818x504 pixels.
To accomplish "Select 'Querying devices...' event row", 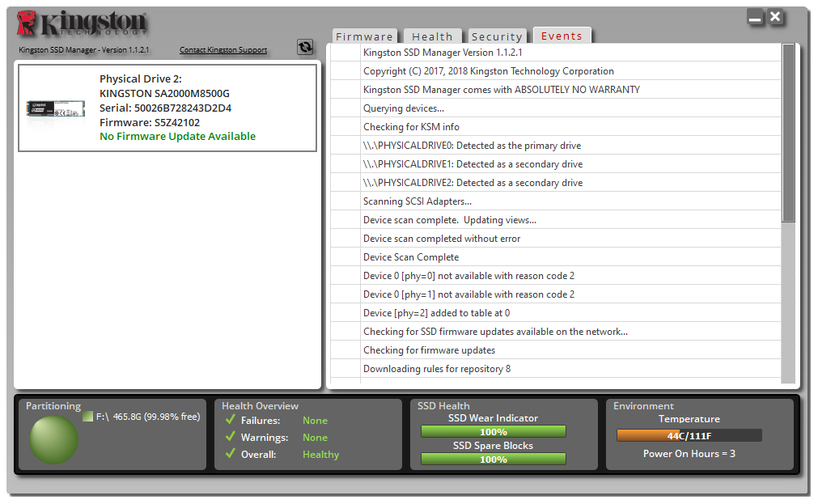I will [x=556, y=108].
